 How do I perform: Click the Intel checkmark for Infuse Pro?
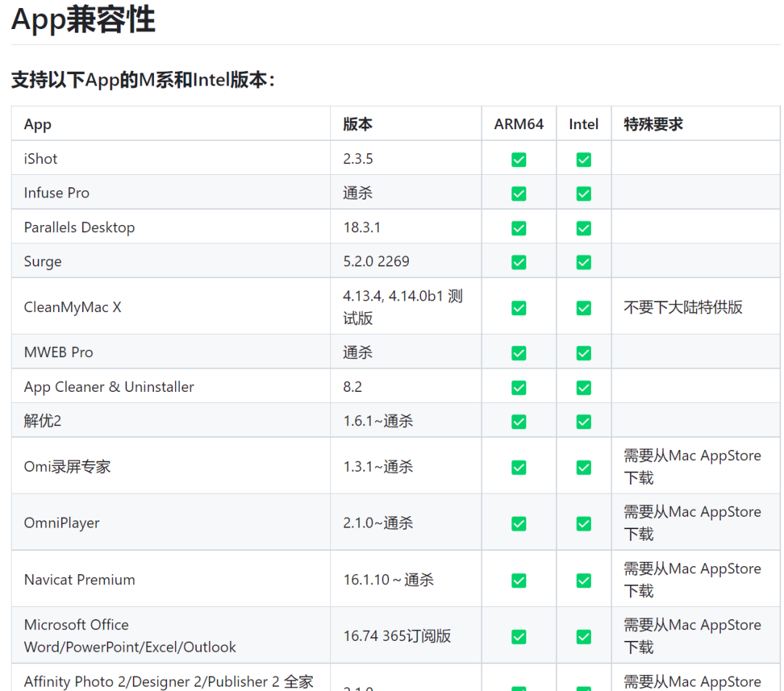pyautogui.click(x=584, y=194)
